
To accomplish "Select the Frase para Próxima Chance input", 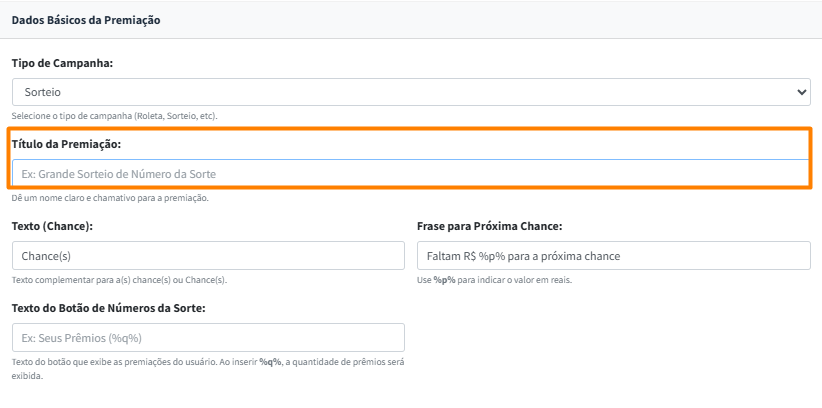I will (613, 256).
